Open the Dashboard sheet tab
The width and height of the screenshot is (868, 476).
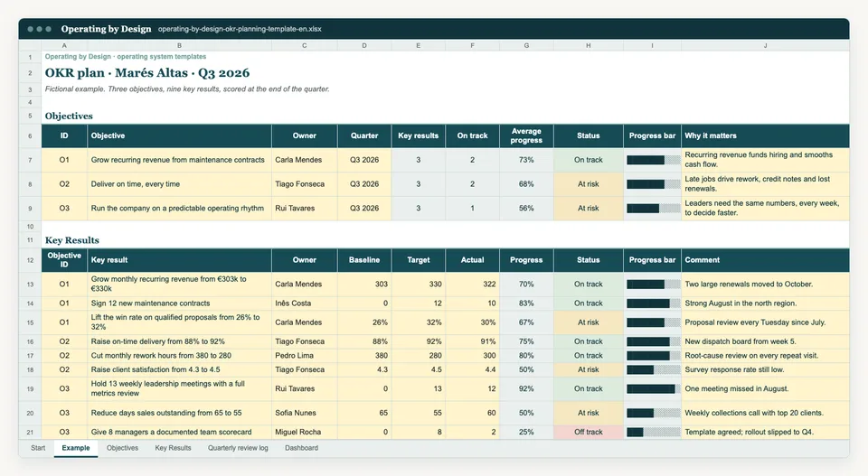[301, 448]
